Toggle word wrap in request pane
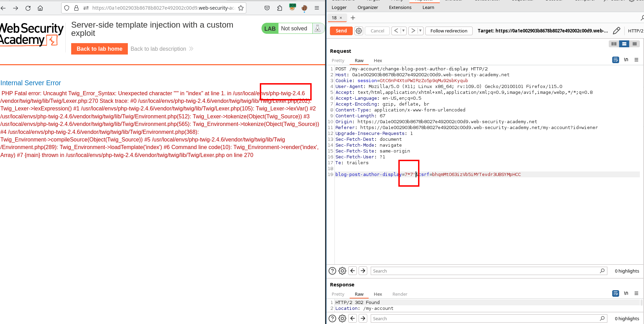This screenshot has height=324, width=644. tap(616, 60)
